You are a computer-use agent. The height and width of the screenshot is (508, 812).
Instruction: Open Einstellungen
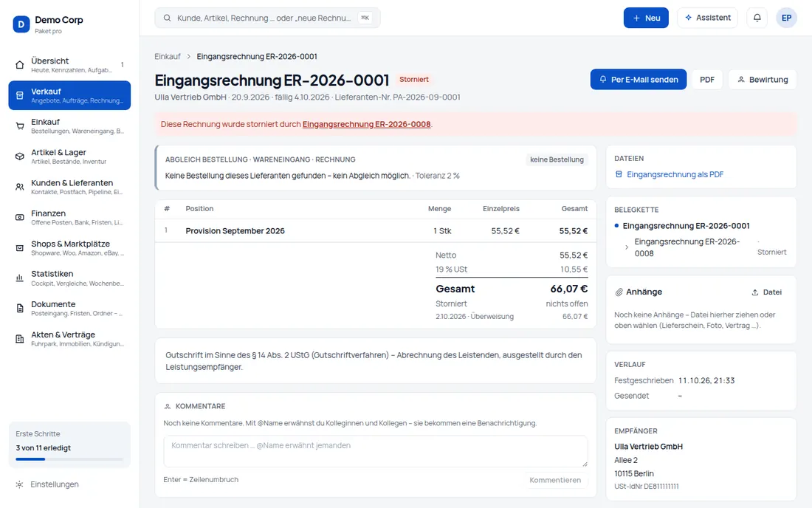[x=69, y=484]
